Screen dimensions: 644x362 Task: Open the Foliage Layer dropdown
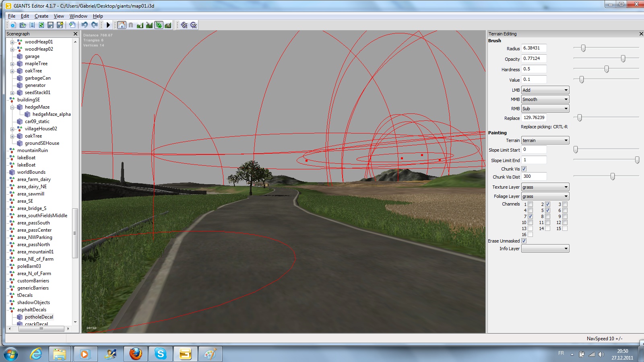point(545,196)
